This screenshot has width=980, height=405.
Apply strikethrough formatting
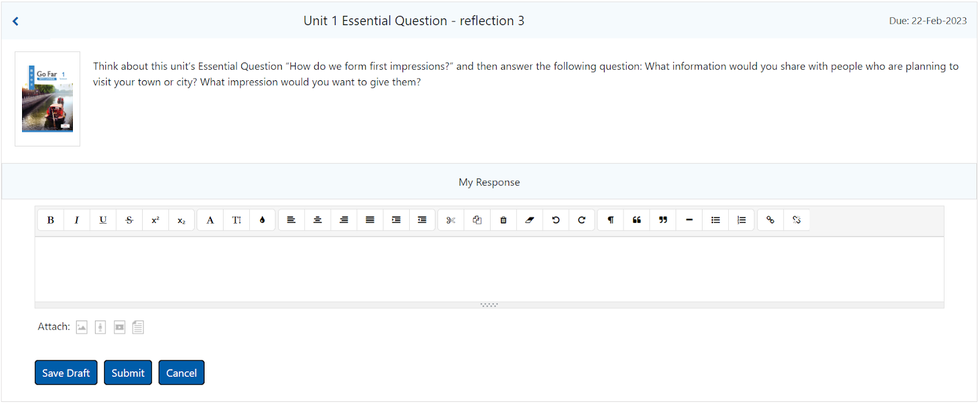pos(129,220)
